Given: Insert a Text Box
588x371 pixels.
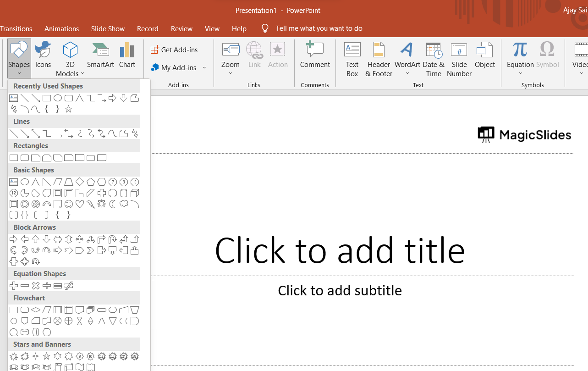Looking at the screenshot, I should click(x=352, y=59).
